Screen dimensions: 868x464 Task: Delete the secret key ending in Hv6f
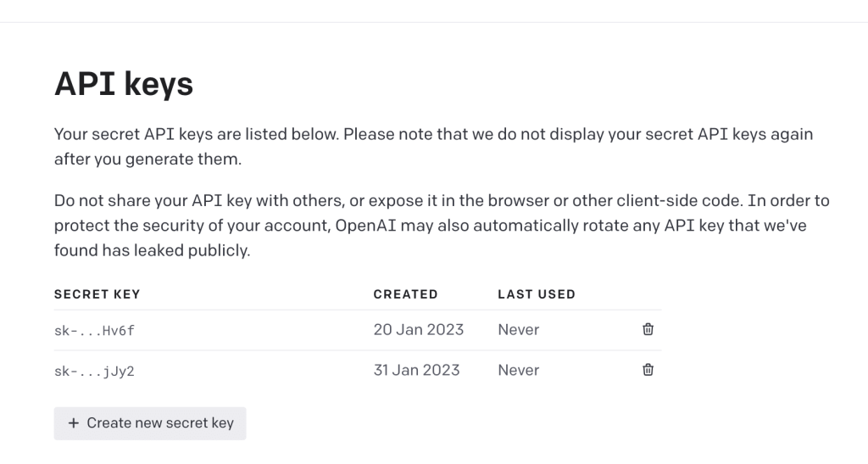click(x=648, y=329)
